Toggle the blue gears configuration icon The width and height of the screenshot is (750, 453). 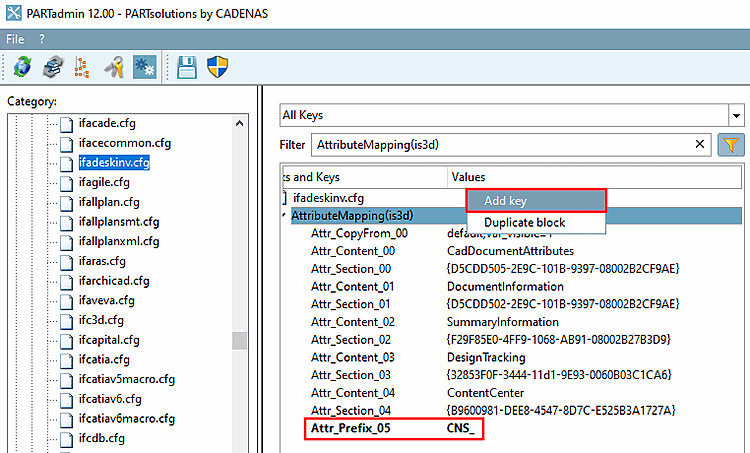(143, 67)
